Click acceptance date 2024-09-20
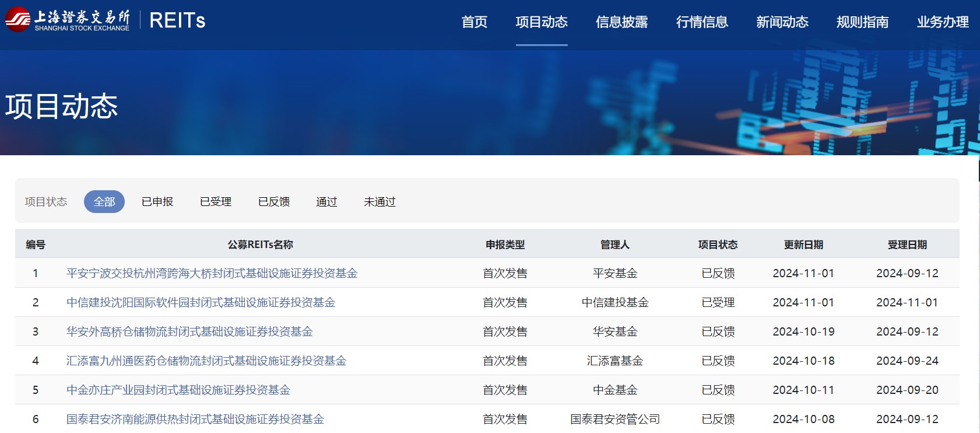980x433 pixels. (x=908, y=390)
